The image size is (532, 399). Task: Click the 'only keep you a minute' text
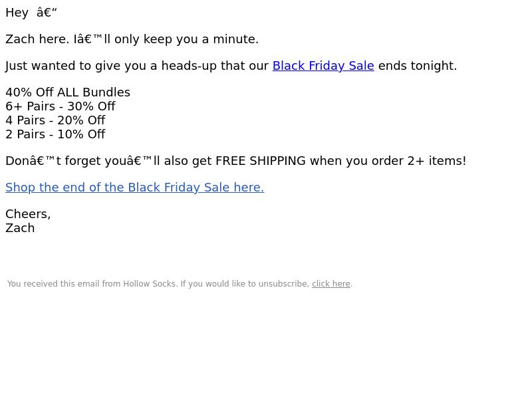[186, 39]
